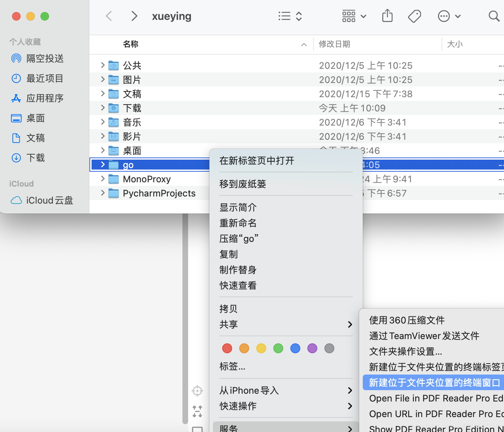Open 隔空投送 (AirDrop) in sidebar
The image size is (504, 432).
(x=38, y=59)
